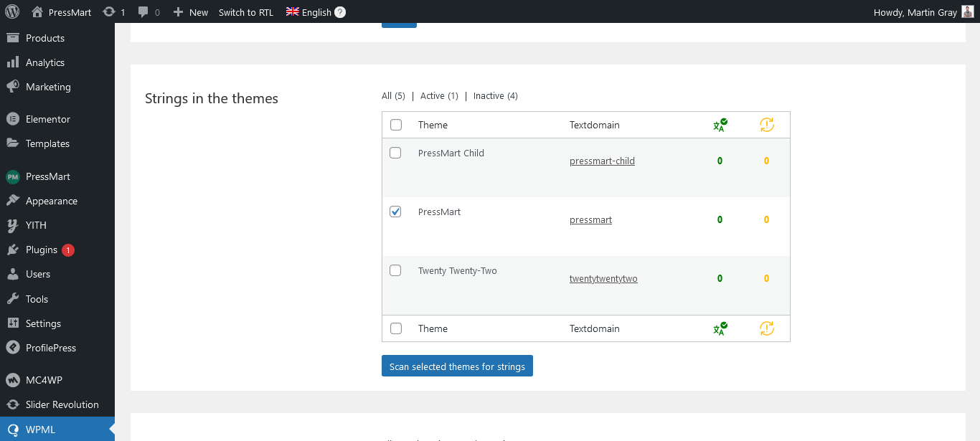This screenshot has height=441, width=980.
Task: Click needs update icon in table header
Action: tap(766, 125)
